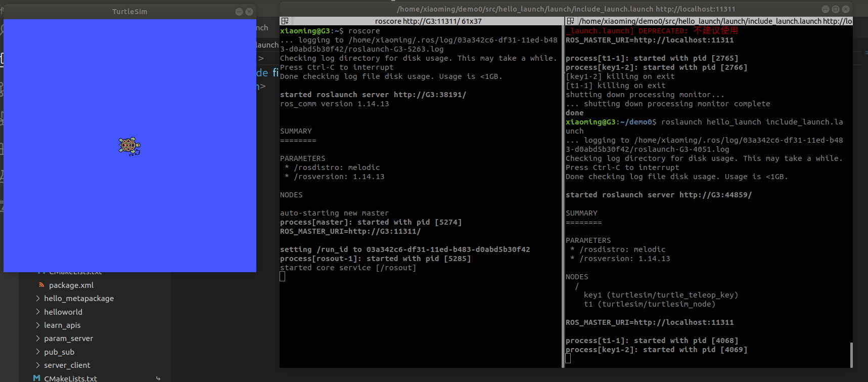Click 'key1 (turtlesim/turtle_teleop_key)' node entry
868x382 pixels.
tap(661, 295)
